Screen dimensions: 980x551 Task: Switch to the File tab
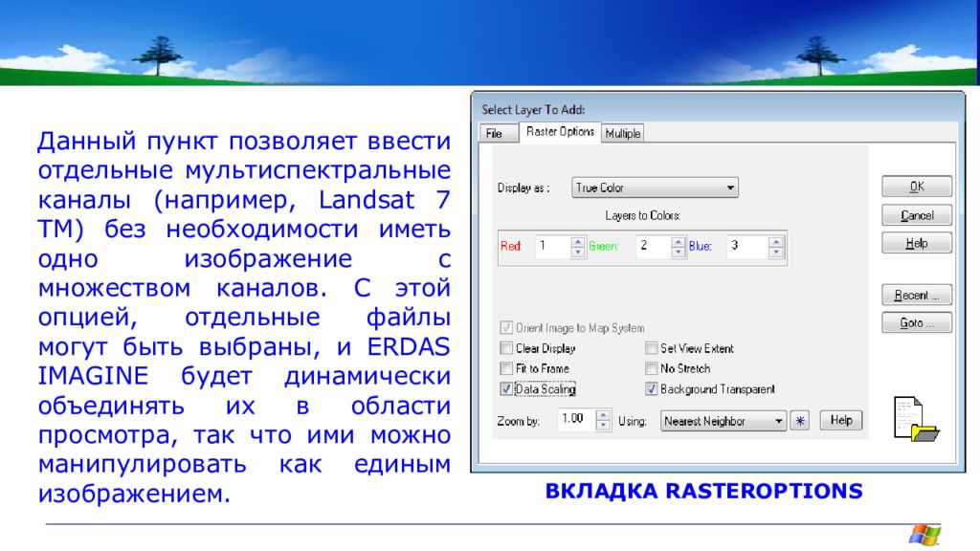click(x=494, y=134)
